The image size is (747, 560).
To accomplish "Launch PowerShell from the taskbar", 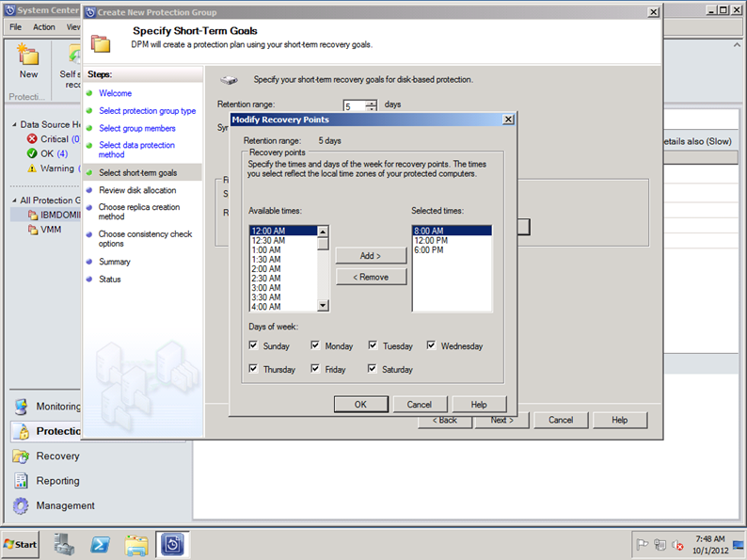I will pos(100,544).
